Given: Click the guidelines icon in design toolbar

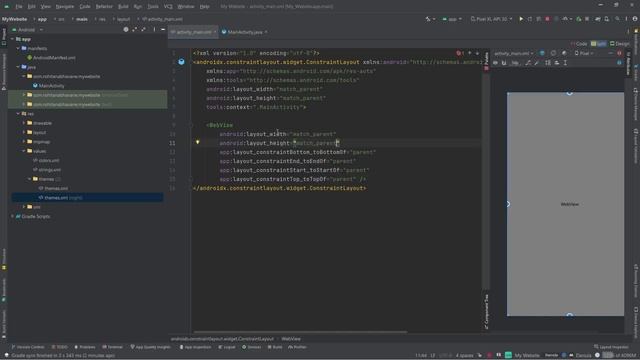Looking at the screenshot, I should pos(565,63).
